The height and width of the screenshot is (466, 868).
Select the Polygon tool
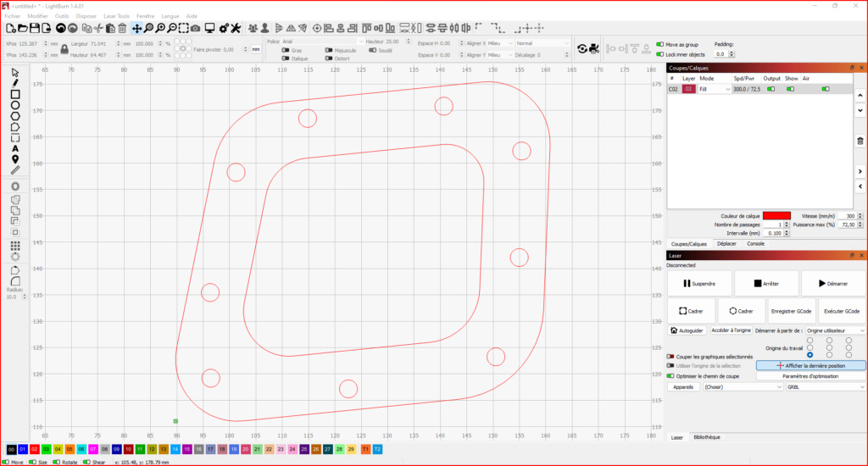click(x=15, y=116)
